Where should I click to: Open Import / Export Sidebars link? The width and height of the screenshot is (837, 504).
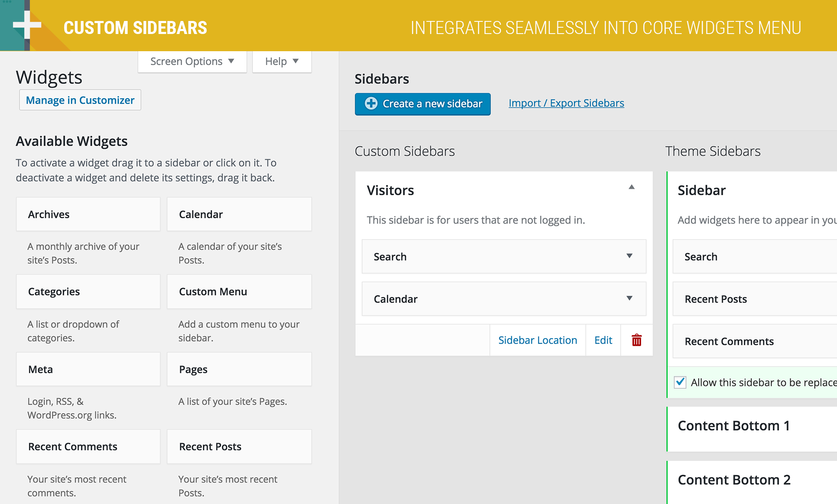coord(566,103)
